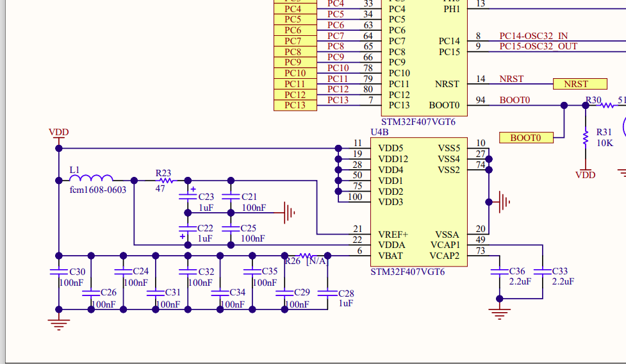Click the PC14-OSC32_IN net label

pyautogui.click(x=533, y=36)
